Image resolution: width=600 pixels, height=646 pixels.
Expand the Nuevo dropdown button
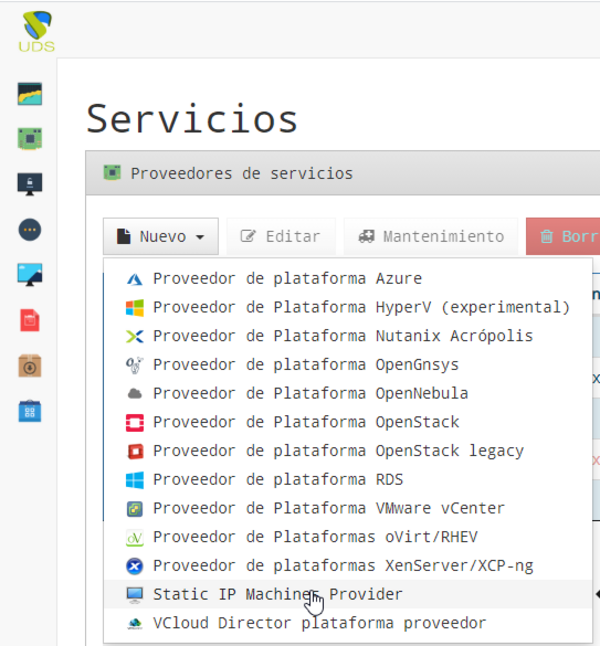[x=161, y=237]
